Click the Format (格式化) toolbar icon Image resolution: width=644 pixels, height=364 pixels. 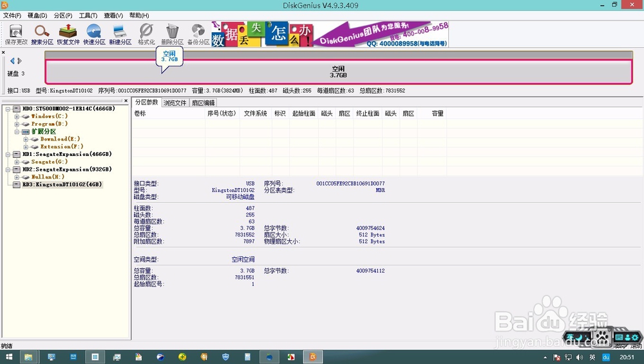tap(146, 34)
